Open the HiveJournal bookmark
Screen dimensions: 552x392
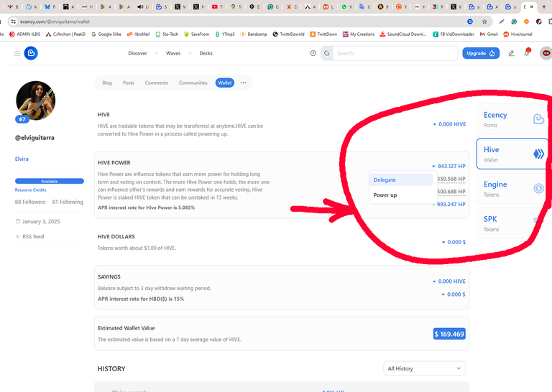(517, 34)
